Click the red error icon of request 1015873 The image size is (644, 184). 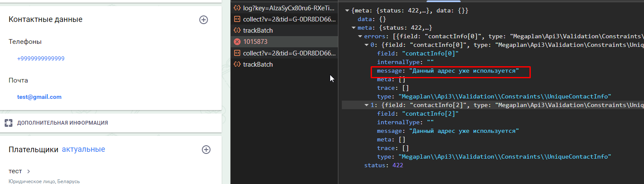(237, 42)
